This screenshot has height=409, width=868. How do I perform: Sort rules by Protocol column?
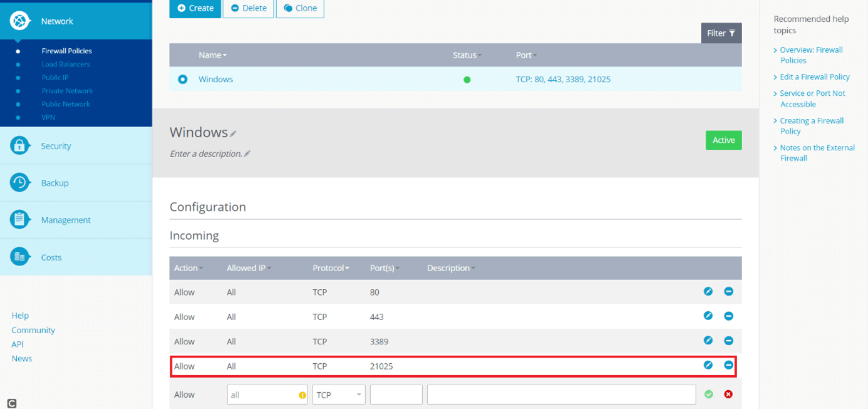click(x=331, y=268)
